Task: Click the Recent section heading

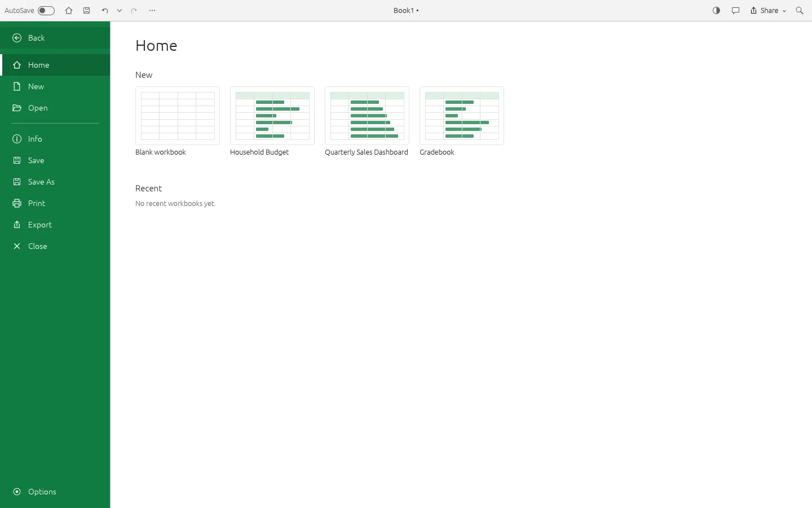Action: click(148, 189)
